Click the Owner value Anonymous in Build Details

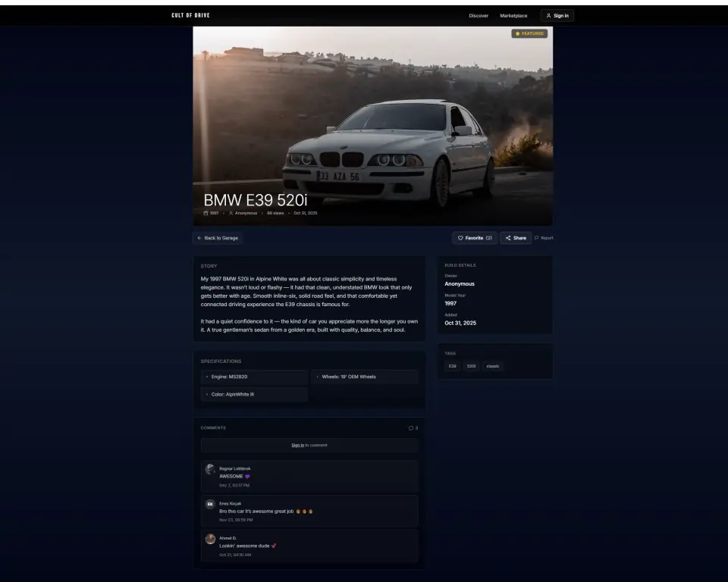(x=460, y=284)
